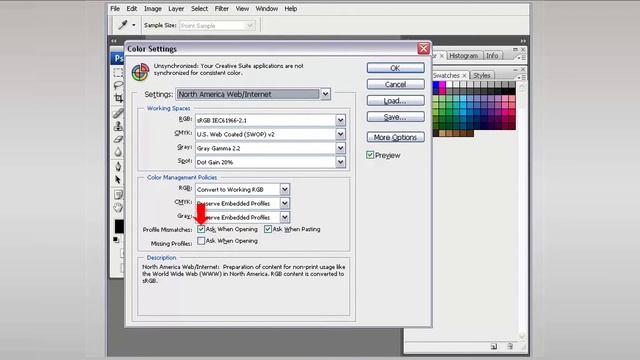Screen dimensions: 640x360
Task: Select the Notes tool in toolbox
Action: [x=118, y=194]
